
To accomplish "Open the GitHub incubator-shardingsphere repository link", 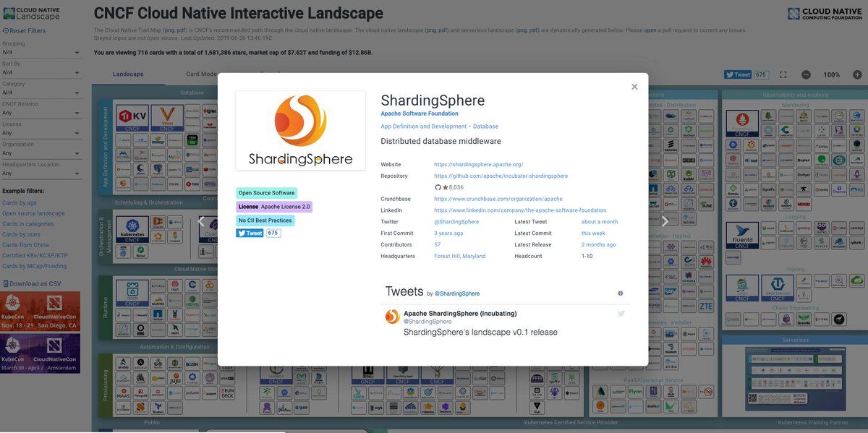I will click(501, 176).
